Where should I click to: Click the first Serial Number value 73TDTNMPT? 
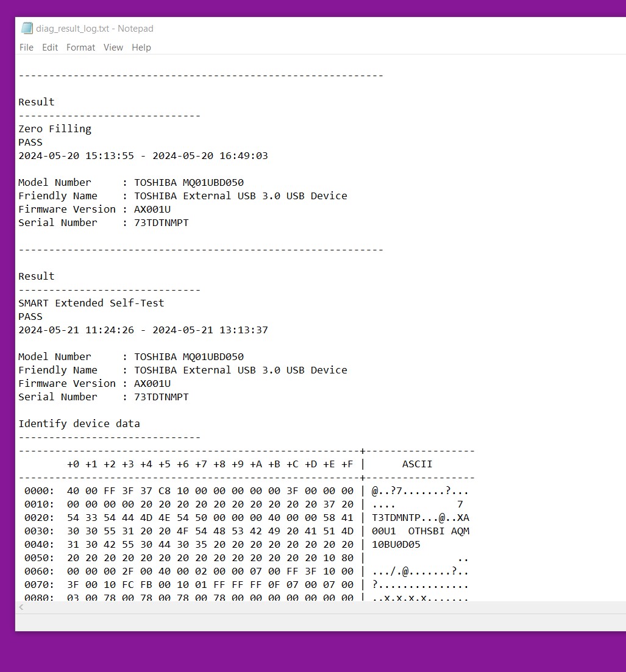point(162,222)
